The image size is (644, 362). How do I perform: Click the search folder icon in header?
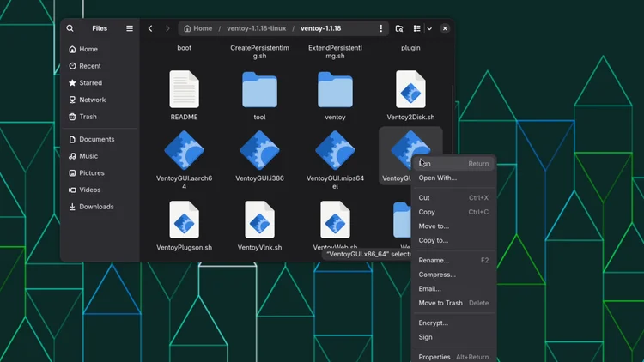(398, 28)
